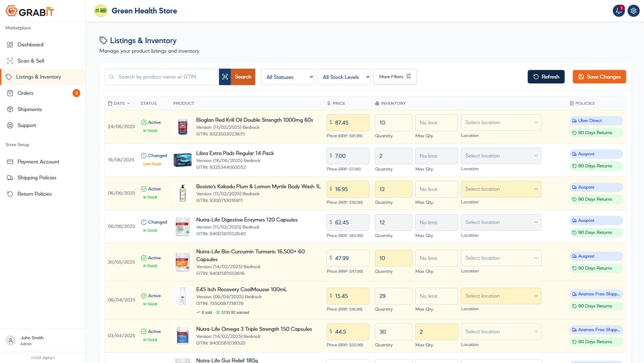Open the Green Health Store avatar icon
Viewport: 644px width, 363px height.
pos(100,10)
